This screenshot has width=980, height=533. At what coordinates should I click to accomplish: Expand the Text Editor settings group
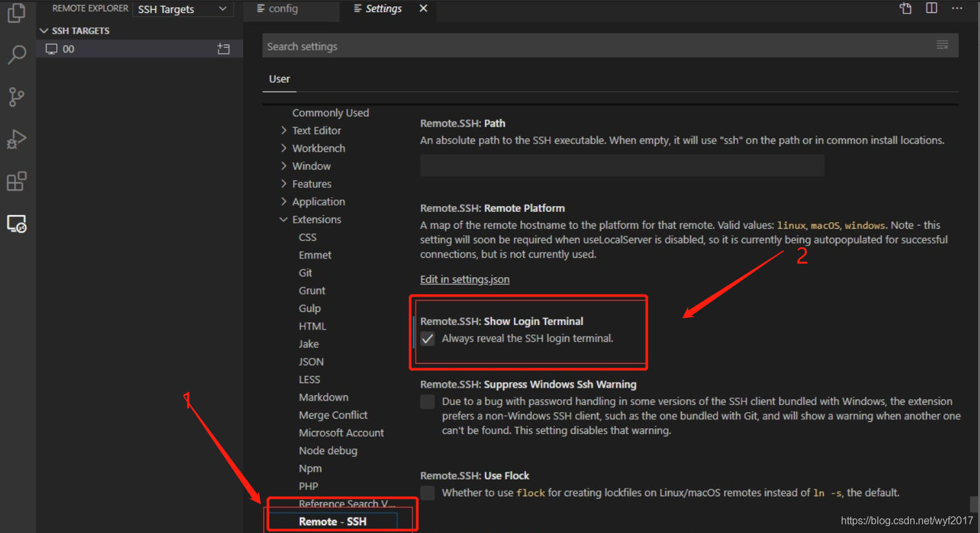pos(284,131)
